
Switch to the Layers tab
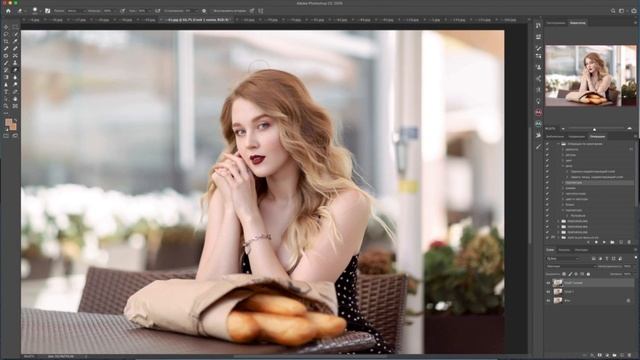coord(550,250)
